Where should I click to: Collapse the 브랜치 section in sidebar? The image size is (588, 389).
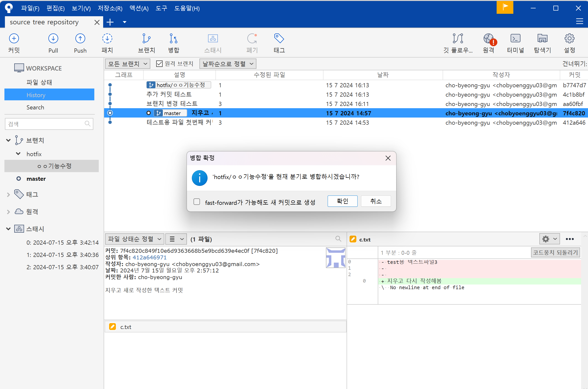click(8, 140)
